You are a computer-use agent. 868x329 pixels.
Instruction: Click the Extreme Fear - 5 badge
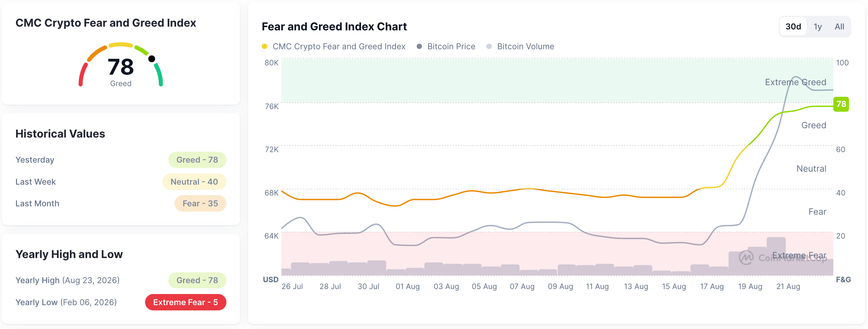click(185, 302)
